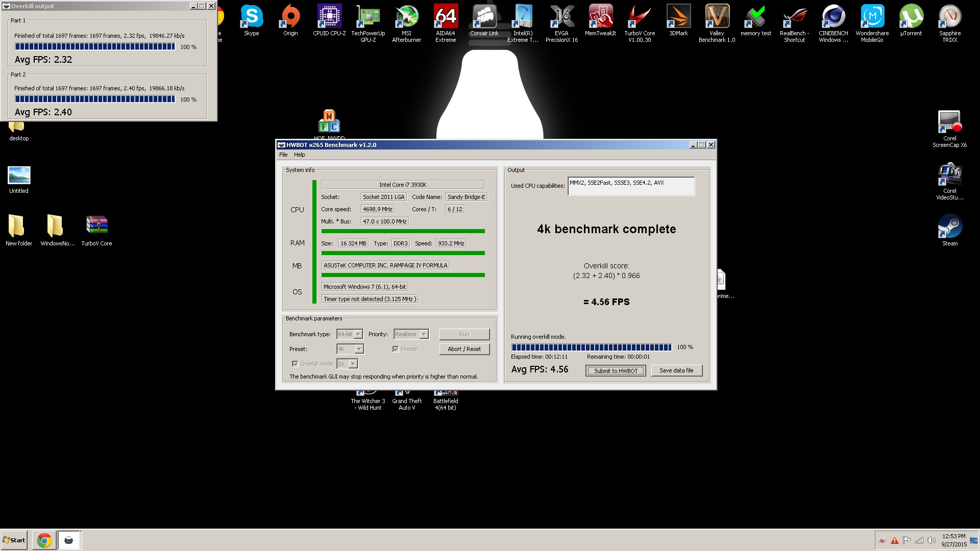Click the Abort / Reset button
The image size is (980, 551).
464,349
